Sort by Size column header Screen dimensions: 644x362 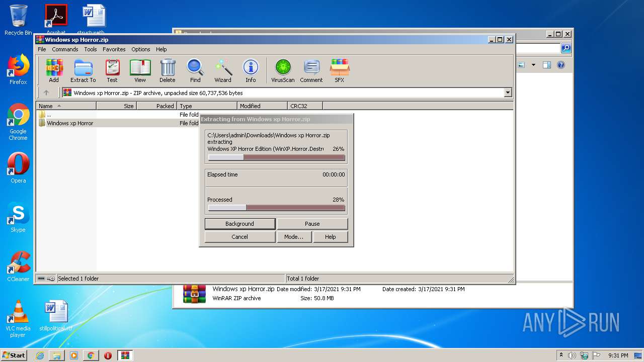(x=116, y=106)
